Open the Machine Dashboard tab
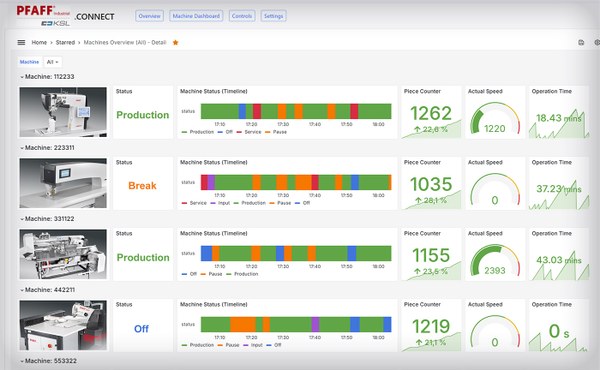 pos(196,16)
